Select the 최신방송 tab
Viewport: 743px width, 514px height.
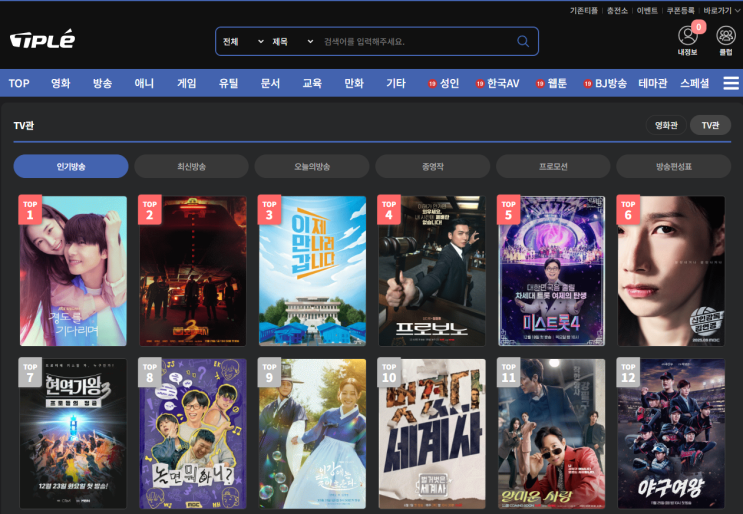click(x=191, y=166)
